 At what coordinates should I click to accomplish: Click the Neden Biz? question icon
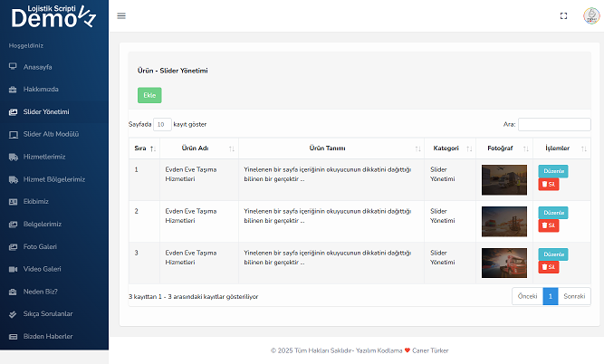[13, 292]
